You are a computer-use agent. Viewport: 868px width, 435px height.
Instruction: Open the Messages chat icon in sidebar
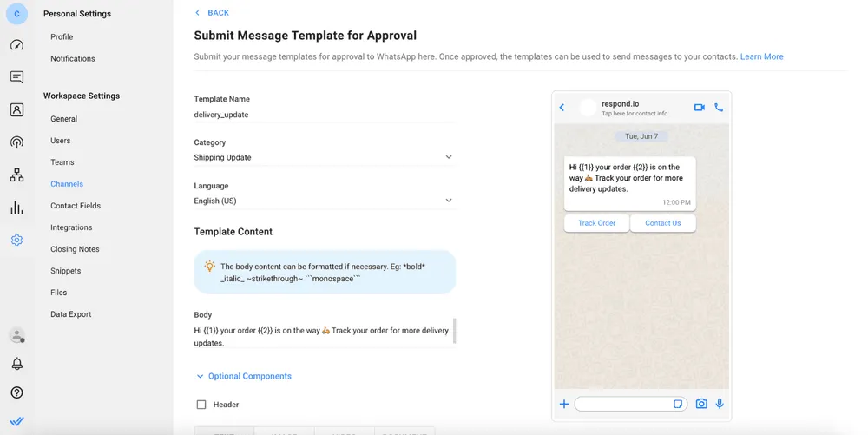click(x=16, y=77)
